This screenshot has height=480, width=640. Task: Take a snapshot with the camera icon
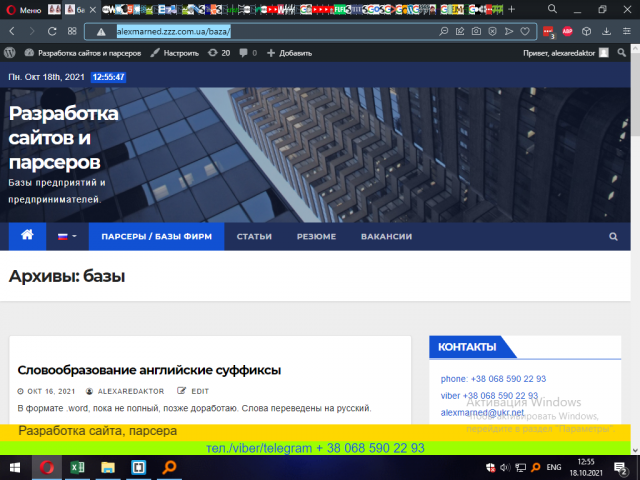[476, 31]
